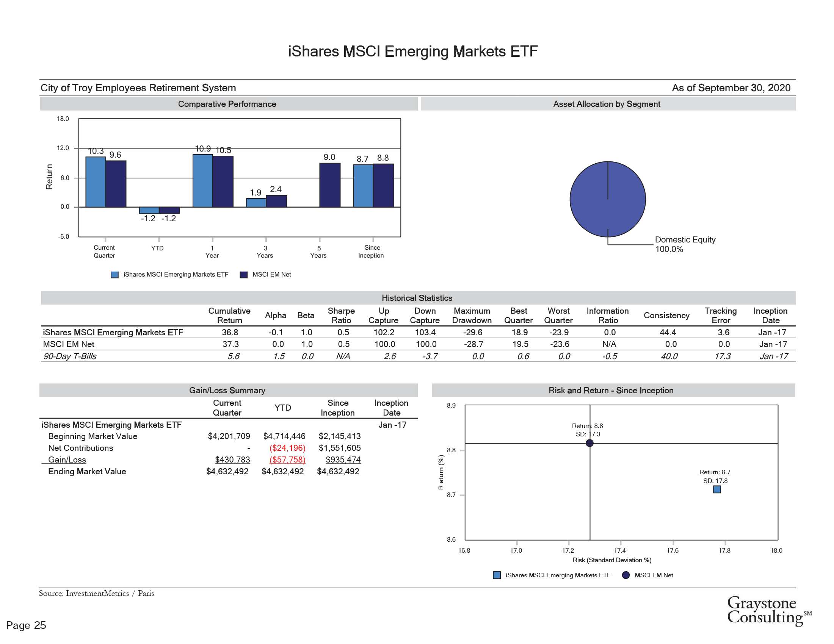Image resolution: width=834 pixels, height=644 pixels.
Task: Click the 2.4 three-year benchmark bar label
Action: coord(276,189)
